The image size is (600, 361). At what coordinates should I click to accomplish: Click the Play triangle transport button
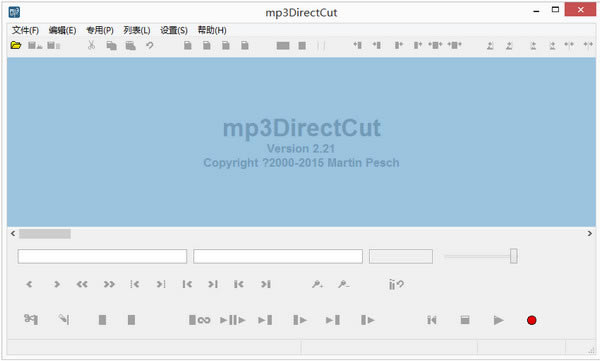point(498,320)
